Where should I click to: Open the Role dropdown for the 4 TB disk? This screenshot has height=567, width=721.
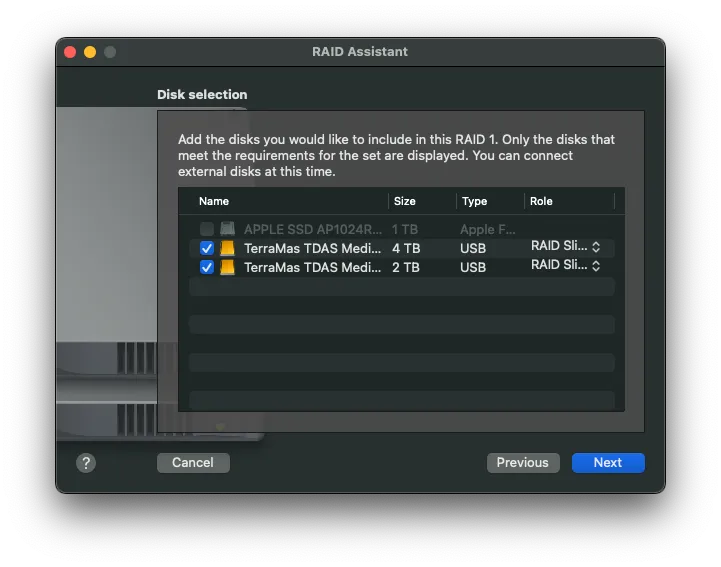[566, 246]
